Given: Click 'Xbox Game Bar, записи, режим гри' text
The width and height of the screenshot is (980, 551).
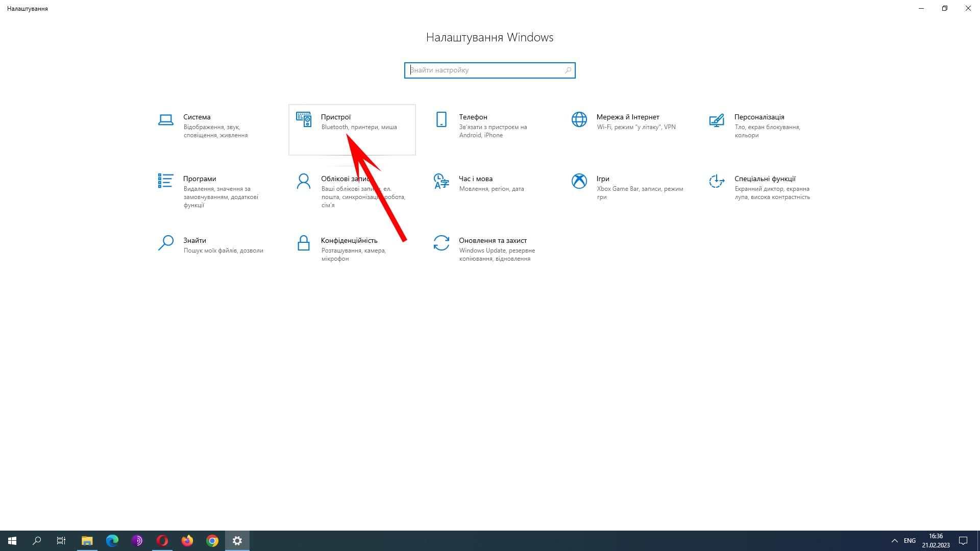Looking at the screenshot, I should pos(640,193).
